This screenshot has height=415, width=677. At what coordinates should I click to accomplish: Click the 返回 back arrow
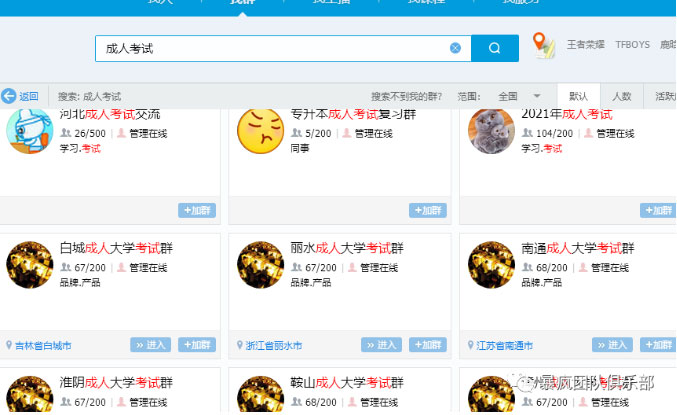(20, 96)
